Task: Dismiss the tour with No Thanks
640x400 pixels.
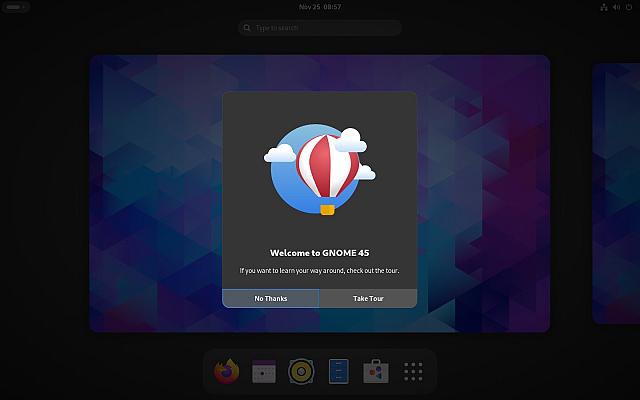Action: (271, 298)
